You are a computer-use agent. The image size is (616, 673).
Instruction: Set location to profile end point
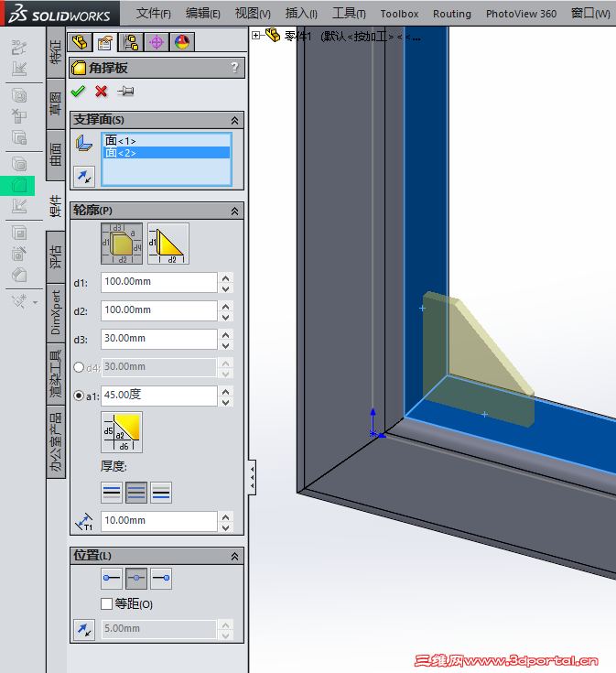click(x=161, y=578)
